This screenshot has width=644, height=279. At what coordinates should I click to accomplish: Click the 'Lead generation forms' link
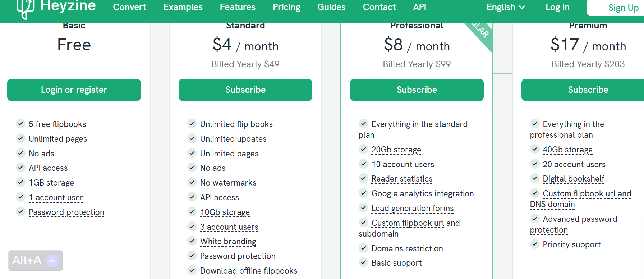click(413, 208)
